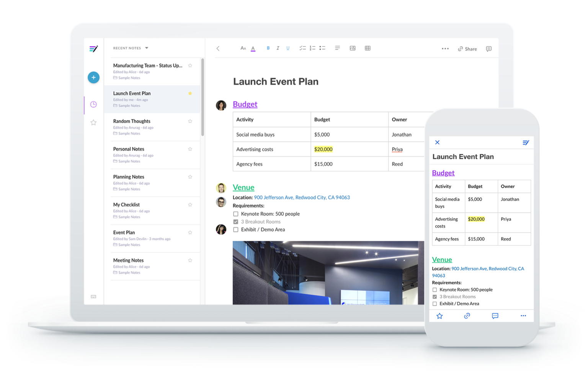This screenshot has width=588, height=371.
Task: Open favorites star in left sidebar
Action: pyautogui.click(x=93, y=123)
